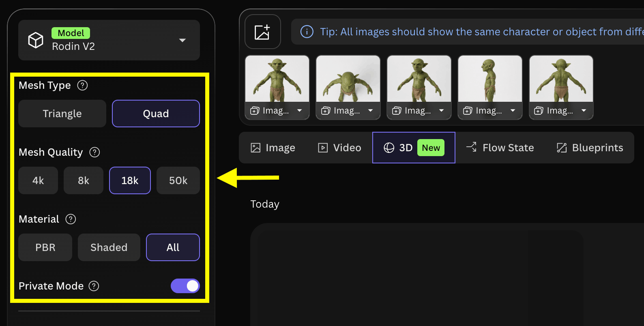Switch to the Video tab
This screenshot has height=326, width=644.
pyautogui.click(x=339, y=148)
